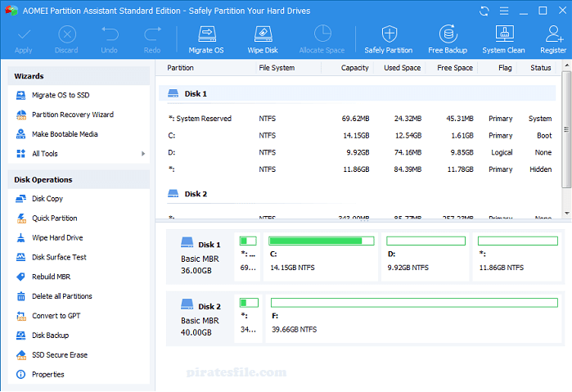The height and width of the screenshot is (392, 572).
Task: Select the hidden 11.86GB partition row
Action: [x=357, y=169]
